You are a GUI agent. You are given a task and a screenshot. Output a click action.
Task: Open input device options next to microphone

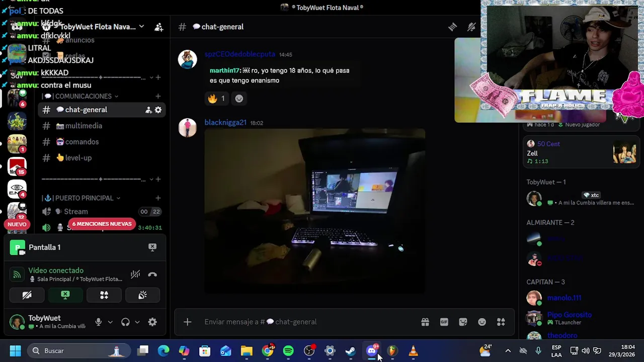tap(110, 322)
